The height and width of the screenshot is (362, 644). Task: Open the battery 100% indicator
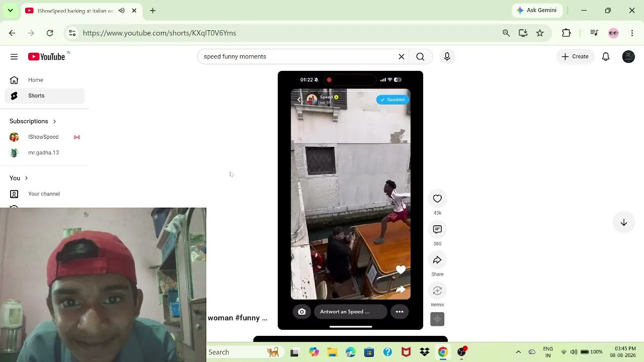pyautogui.click(x=592, y=352)
